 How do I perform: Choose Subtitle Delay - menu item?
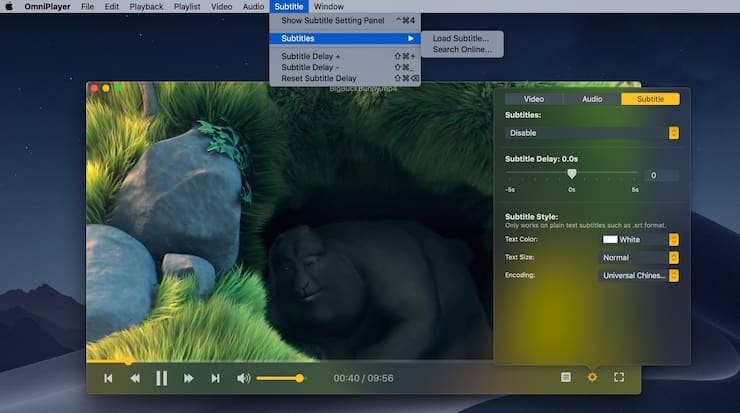(x=345, y=67)
